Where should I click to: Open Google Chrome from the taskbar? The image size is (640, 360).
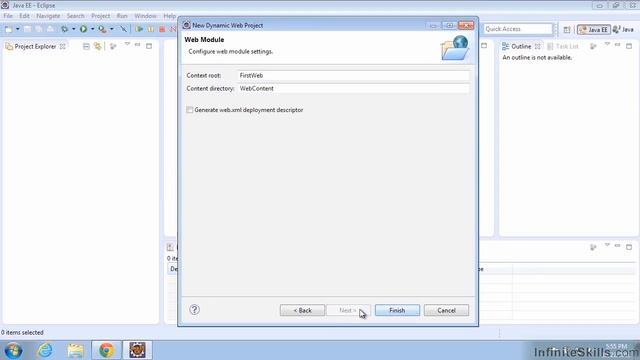pos(106,350)
